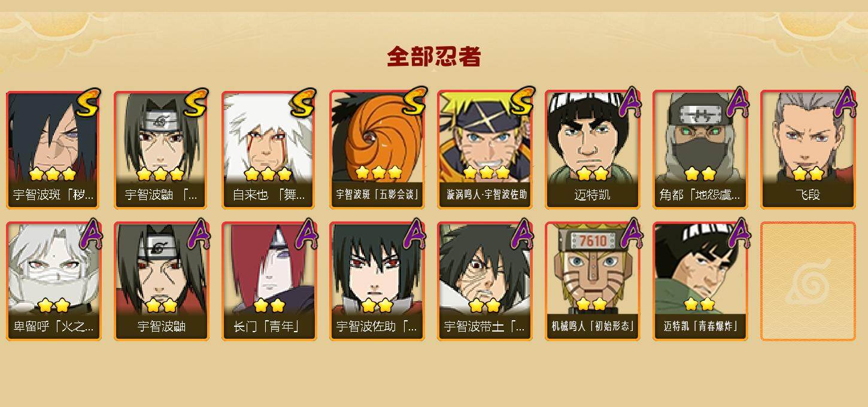Choose the 宇智波斑「五影会谈」 card
The height and width of the screenshot is (407, 868).
pos(377,150)
